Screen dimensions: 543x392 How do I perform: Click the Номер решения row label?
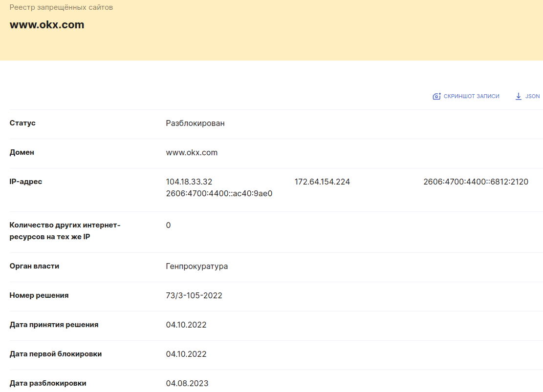pyautogui.click(x=39, y=295)
